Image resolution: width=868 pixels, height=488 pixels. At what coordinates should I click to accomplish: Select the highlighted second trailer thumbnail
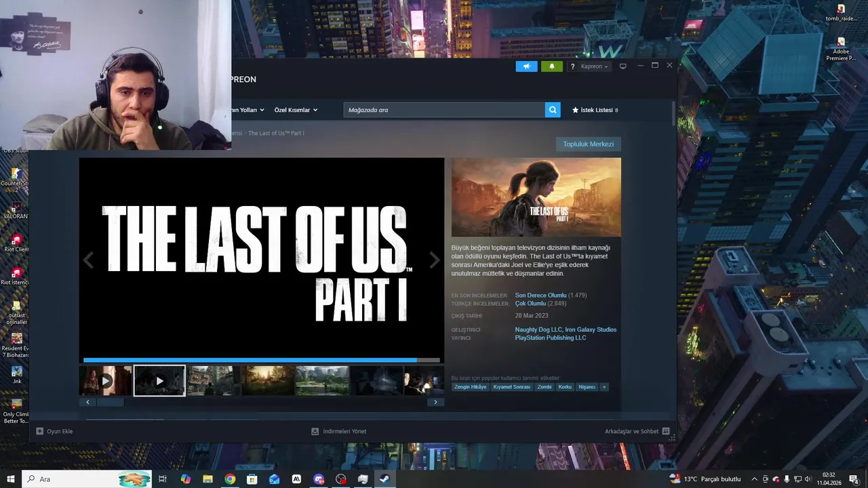[x=159, y=380]
